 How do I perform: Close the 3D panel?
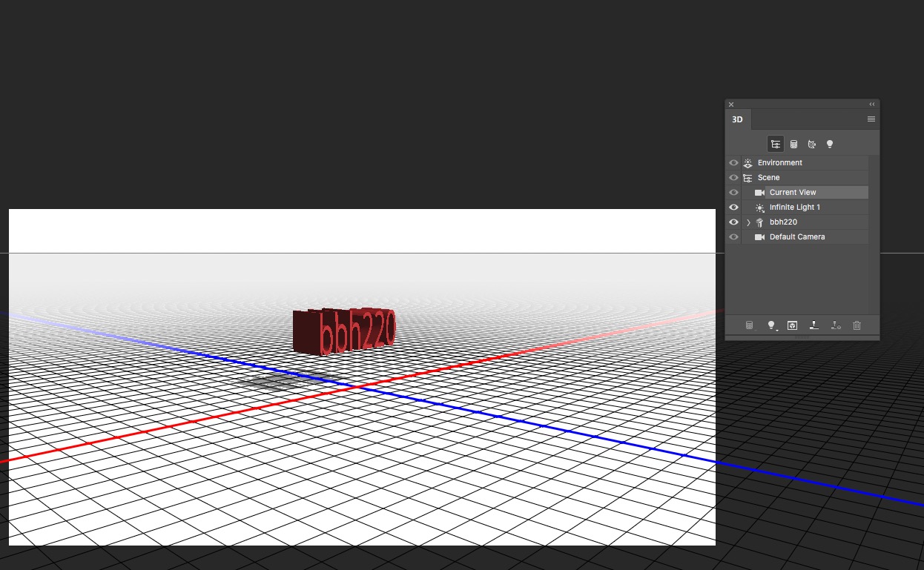731,105
